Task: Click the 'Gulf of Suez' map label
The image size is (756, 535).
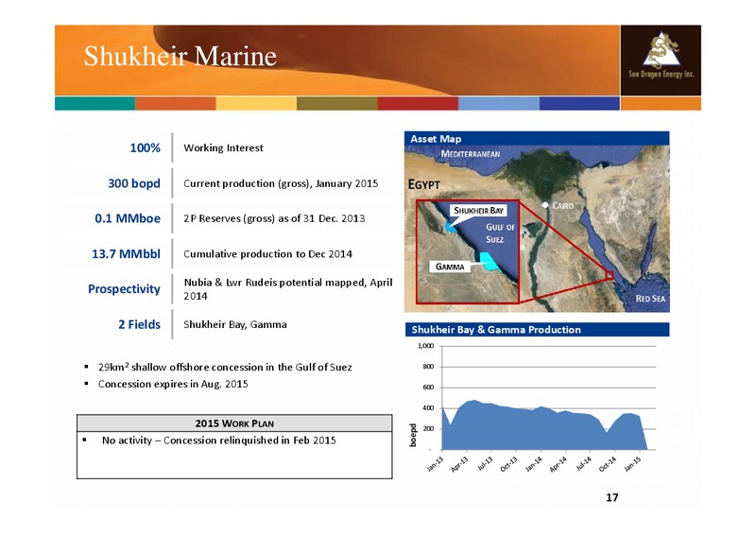Action: click(x=500, y=233)
